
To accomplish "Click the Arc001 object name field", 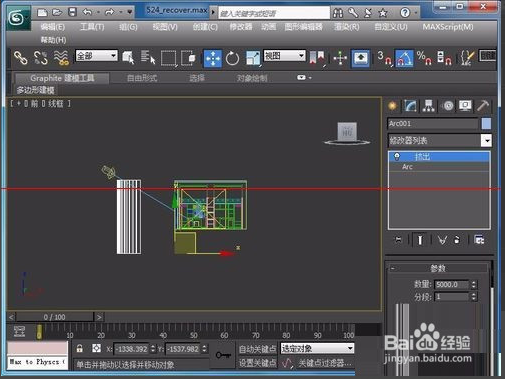I will click(x=433, y=124).
